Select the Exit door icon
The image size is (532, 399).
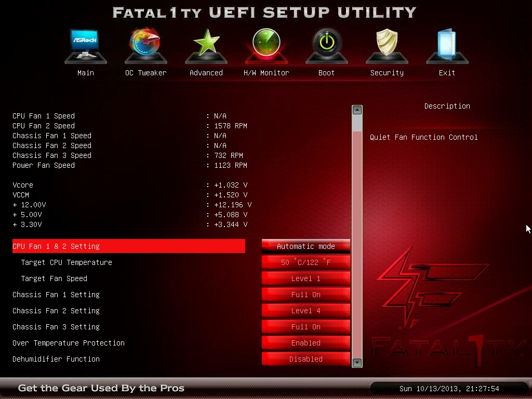pyautogui.click(x=447, y=46)
